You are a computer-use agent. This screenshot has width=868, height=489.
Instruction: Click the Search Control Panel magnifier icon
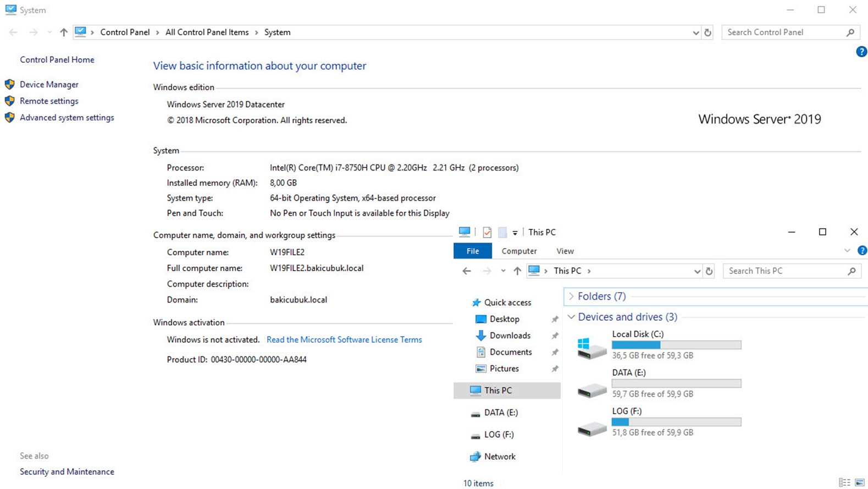[x=850, y=32]
